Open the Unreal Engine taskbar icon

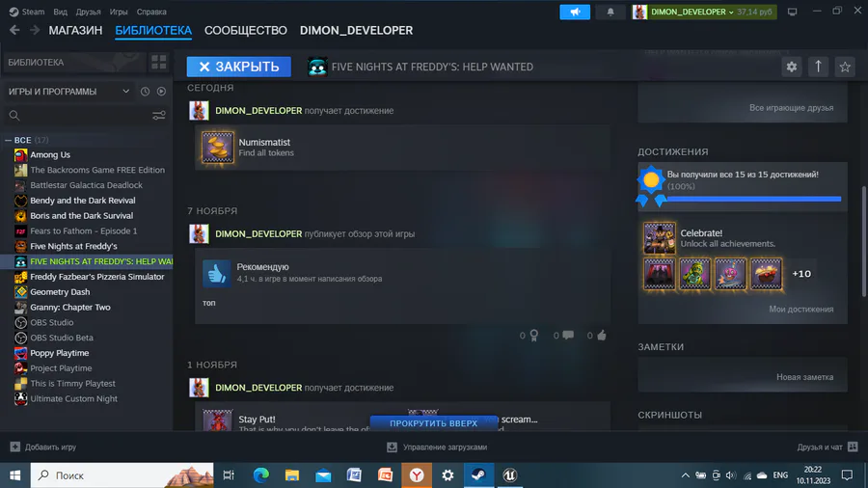(x=510, y=475)
